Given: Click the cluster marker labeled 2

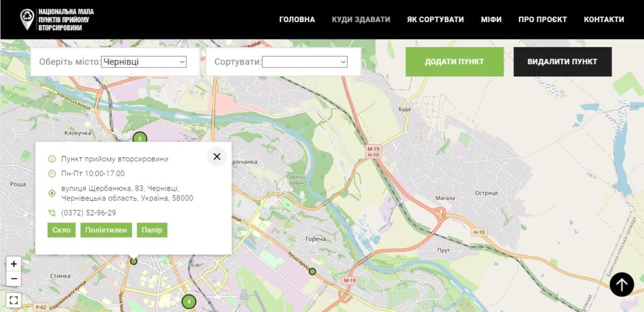Looking at the screenshot, I should 140,138.
